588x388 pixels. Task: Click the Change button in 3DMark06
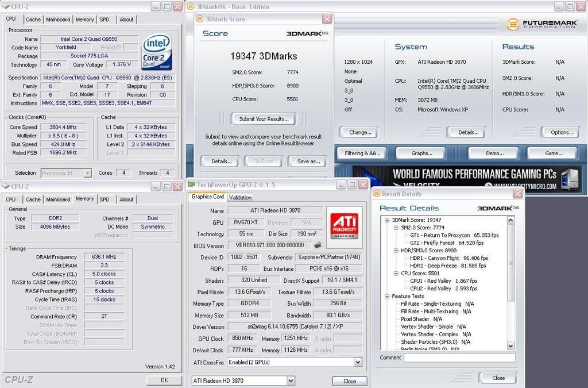(360, 132)
